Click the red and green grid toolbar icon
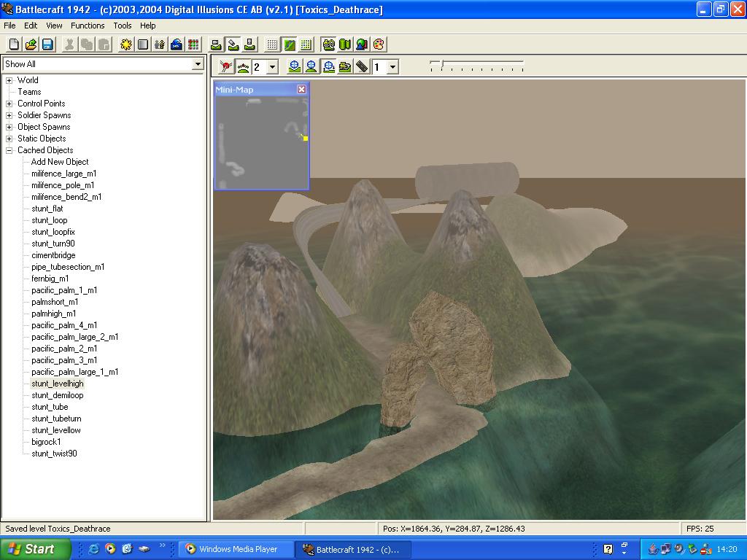The image size is (747, 560). click(x=193, y=44)
